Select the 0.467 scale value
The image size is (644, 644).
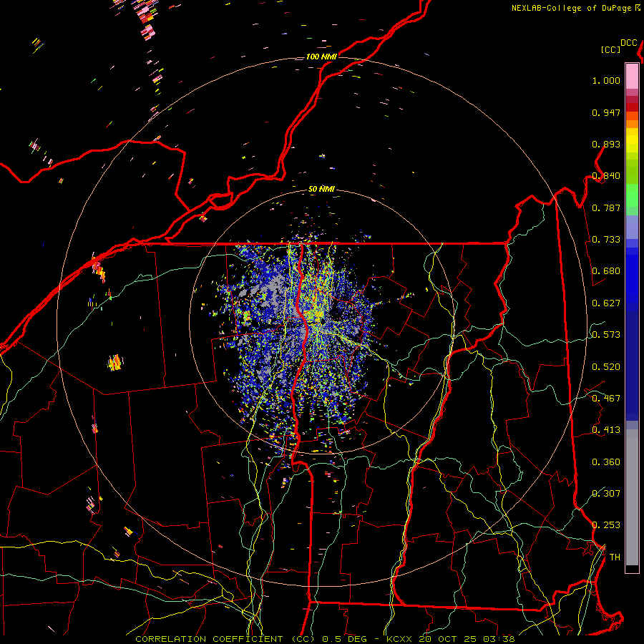pyautogui.click(x=606, y=399)
